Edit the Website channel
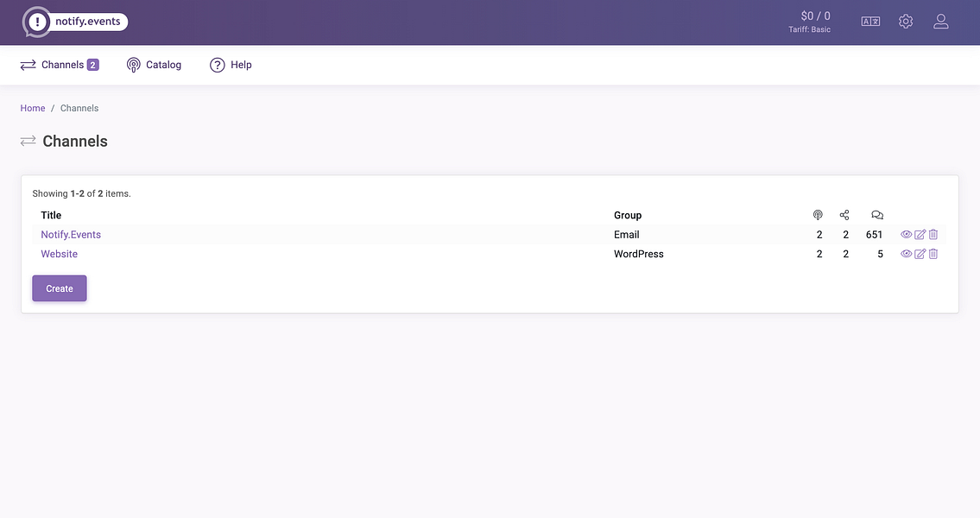 [x=919, y=253]
